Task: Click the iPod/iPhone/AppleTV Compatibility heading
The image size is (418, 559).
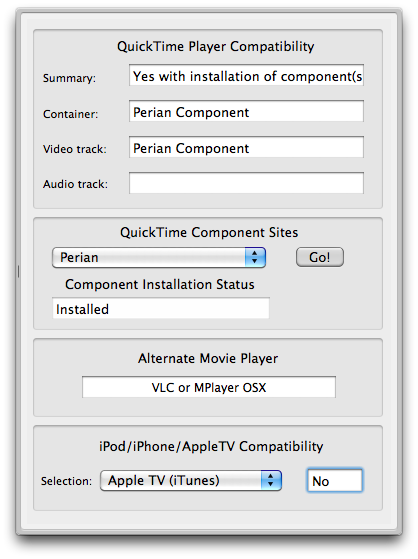Action: (x=211, y=446)
